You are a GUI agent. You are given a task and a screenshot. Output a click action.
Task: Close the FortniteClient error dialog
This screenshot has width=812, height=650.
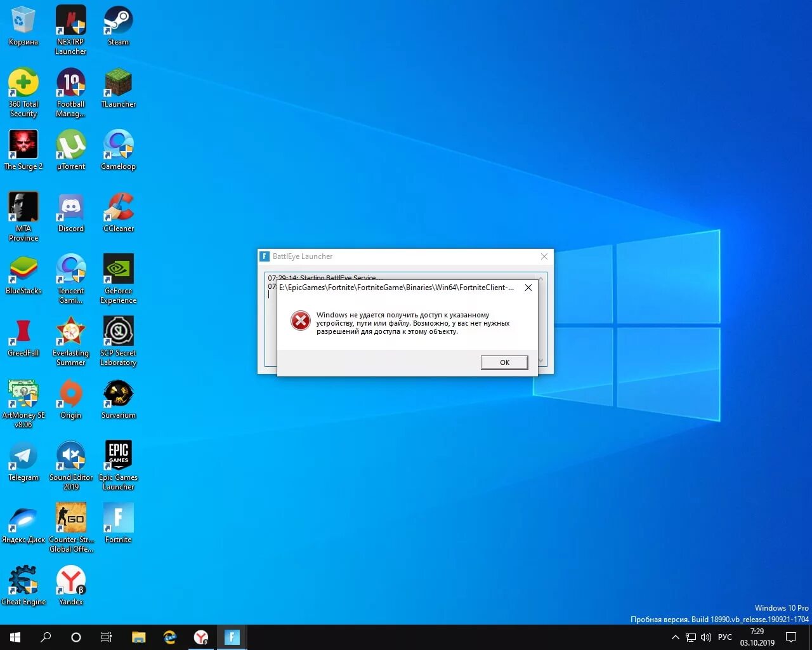tap(528, 288)
